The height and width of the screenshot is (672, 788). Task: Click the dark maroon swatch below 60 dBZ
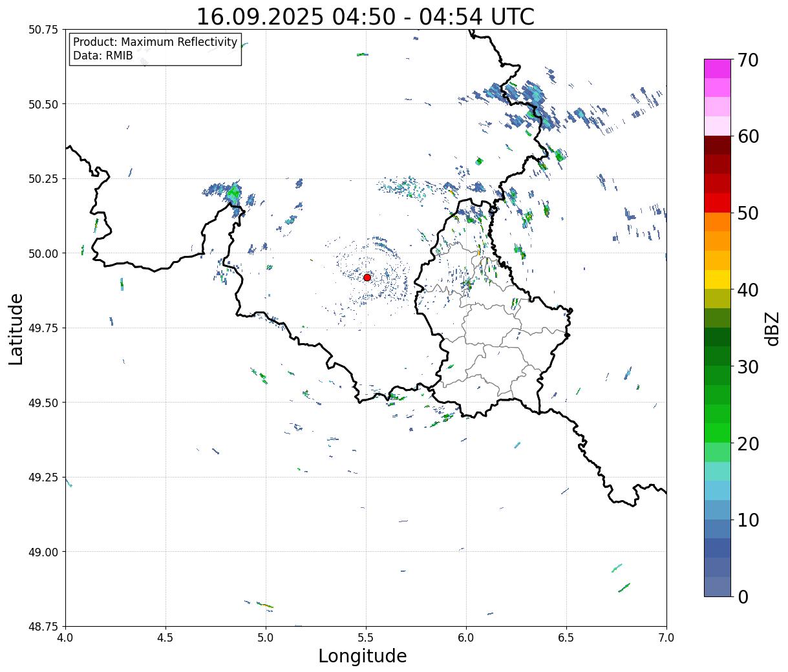tap(718, 145)
